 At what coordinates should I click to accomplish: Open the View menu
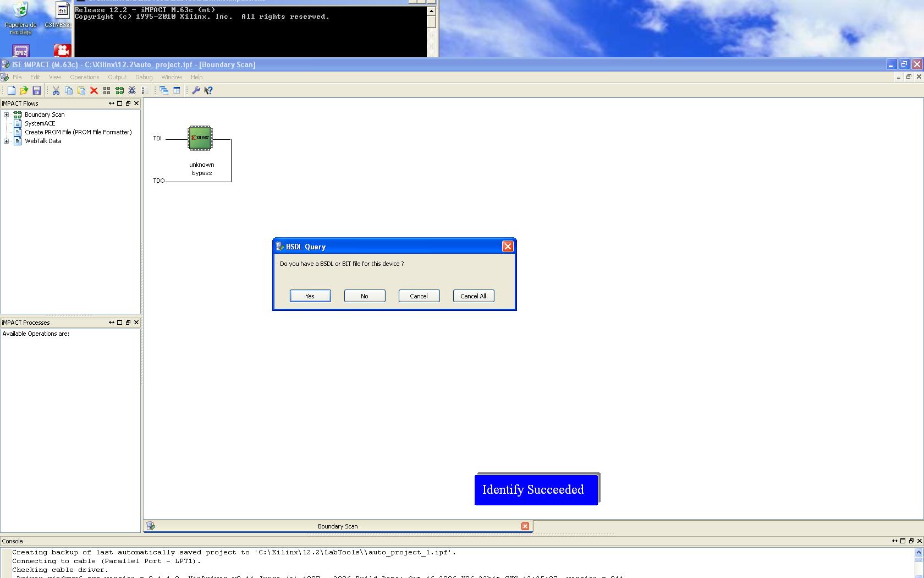click(55, 77)
